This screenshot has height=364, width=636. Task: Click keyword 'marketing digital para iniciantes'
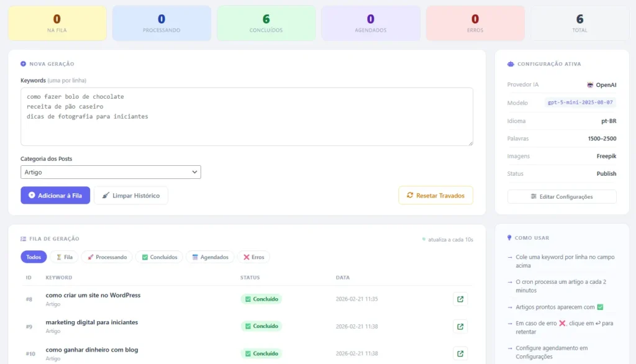point(92,322)
